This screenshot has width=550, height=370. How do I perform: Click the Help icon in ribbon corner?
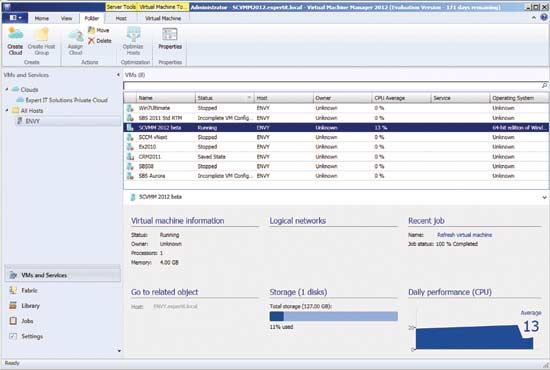tap(544, 18)
